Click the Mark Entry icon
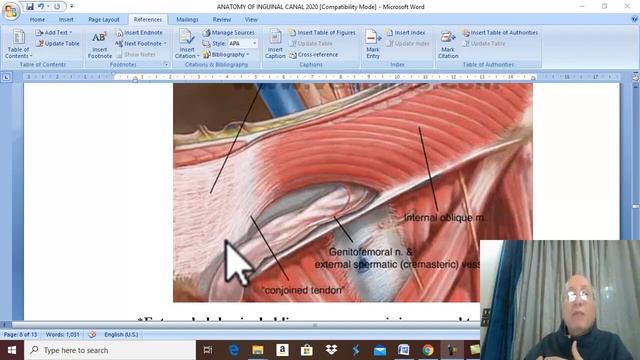 (x=373, y=44)
